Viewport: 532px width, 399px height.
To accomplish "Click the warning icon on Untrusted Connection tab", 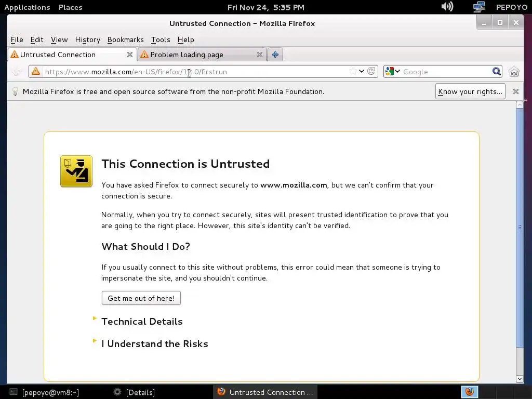I will point(14,54).
